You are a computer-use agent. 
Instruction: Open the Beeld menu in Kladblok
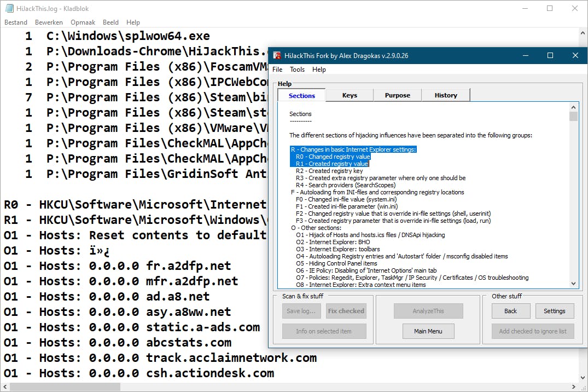[110, 22]
